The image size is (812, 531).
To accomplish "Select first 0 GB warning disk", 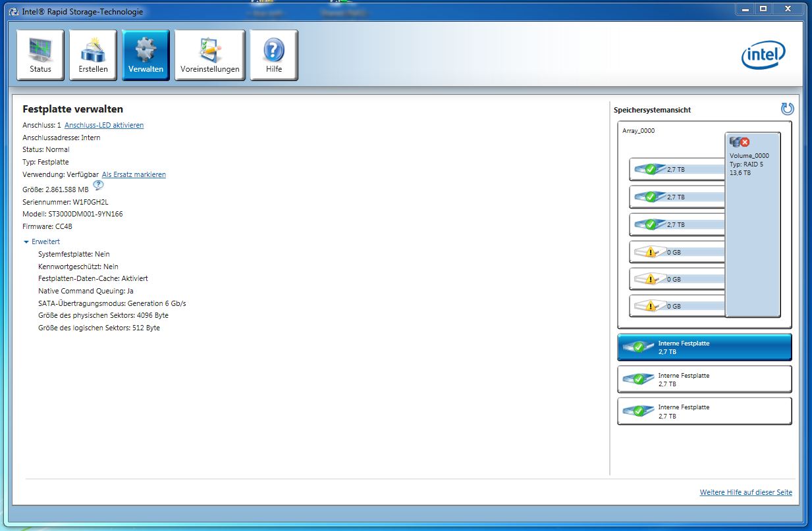I will click(677, 252).
